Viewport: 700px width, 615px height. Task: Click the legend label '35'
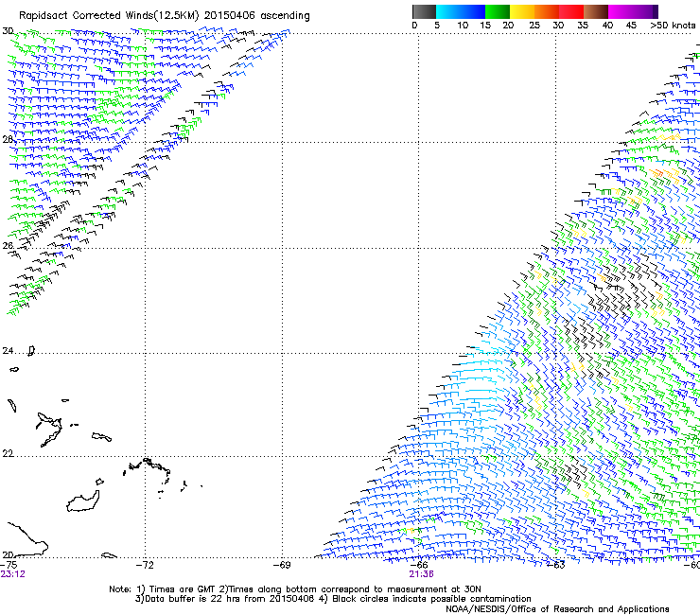pos(583,26)
